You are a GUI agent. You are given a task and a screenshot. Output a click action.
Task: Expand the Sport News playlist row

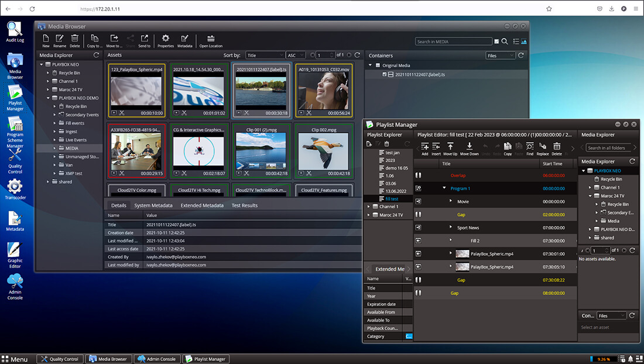[x=451, y=227]
